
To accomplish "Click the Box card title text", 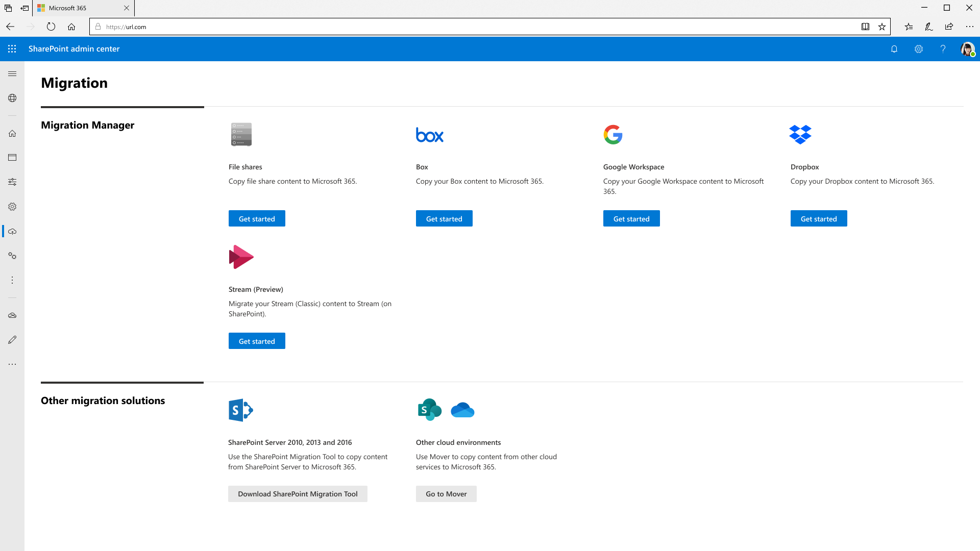I will pyautogui.click(x=422, y=167).
